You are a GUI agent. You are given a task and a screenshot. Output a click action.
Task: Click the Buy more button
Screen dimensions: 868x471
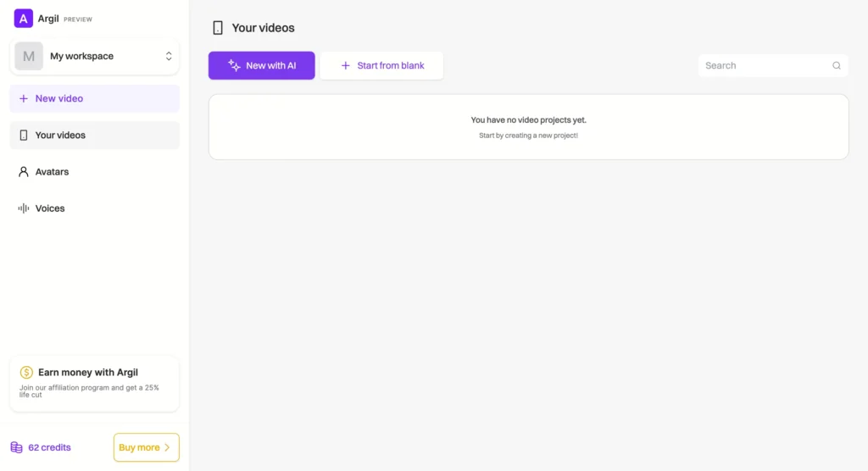coord(146,447)
